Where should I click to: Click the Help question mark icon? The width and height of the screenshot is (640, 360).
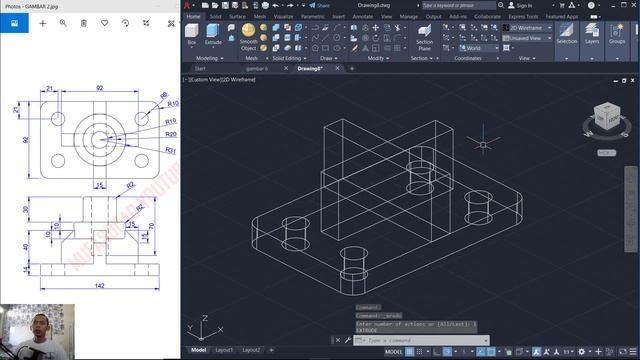click(591, 5)
